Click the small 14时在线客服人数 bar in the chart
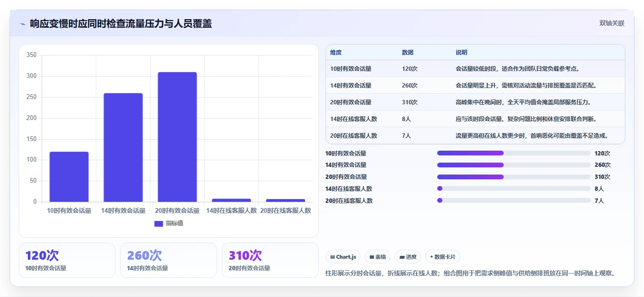 231,200
